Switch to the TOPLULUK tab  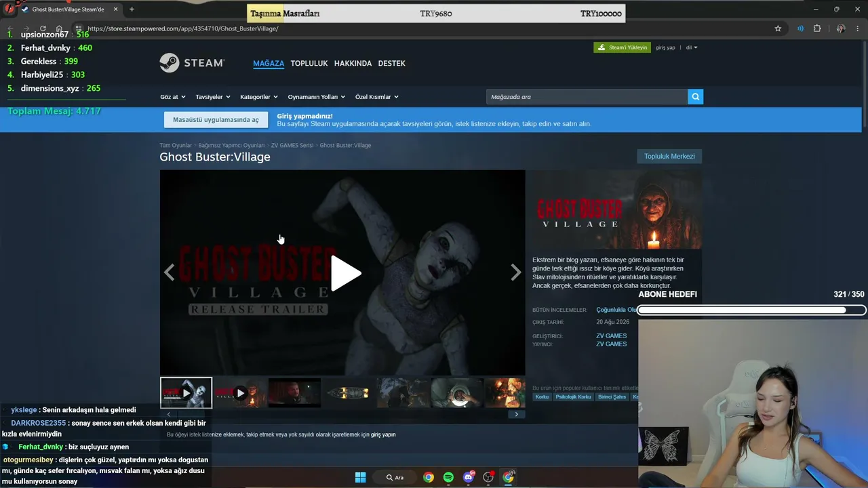pos(309,63)
